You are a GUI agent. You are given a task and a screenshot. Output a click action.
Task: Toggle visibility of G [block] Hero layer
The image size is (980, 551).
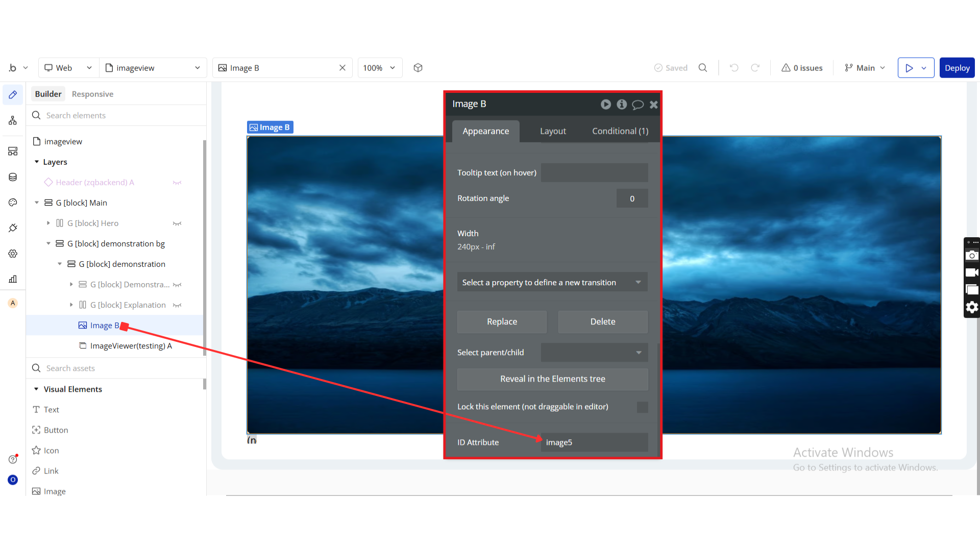[x=177, y=223]
